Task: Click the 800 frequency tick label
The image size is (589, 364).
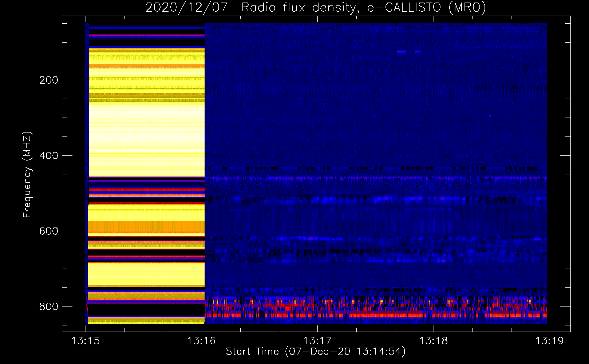Action: (x=48, y=307)
